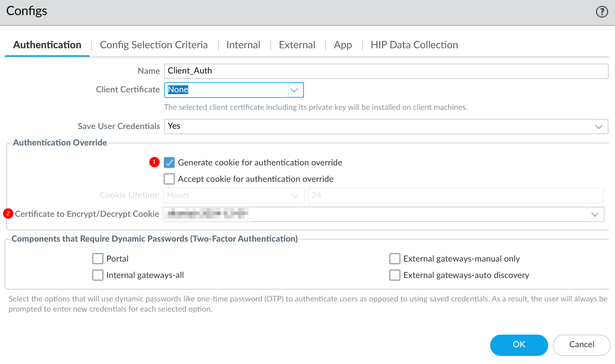The width and height of the screenshot is (615, 364).
Task: Switch to Config Selection Criteria tab
Action: coord(154,45)
